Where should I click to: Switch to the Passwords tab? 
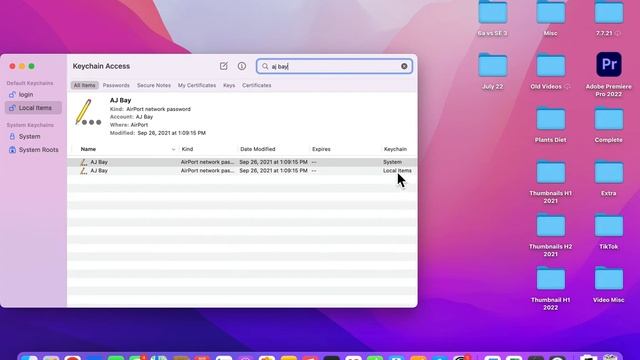click(x=116, y=85)
